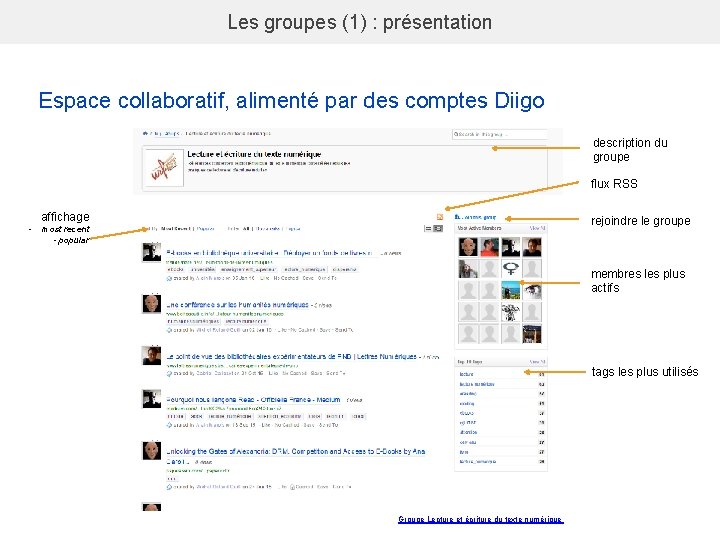The height and width of the screenshot is (540, 720).
Task: Open Une conférence sur les Humanités numériques
Action: point(237,304)
